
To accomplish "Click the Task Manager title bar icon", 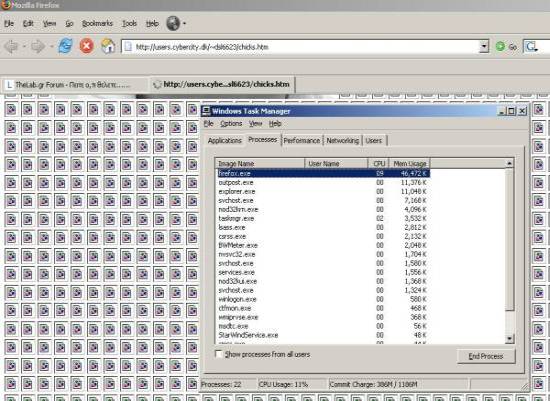I will pyautogui.click(x=206, y=111).
